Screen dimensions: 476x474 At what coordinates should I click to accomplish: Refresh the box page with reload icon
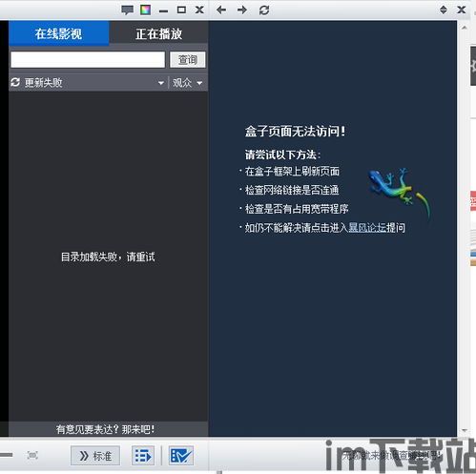(264, 10)
